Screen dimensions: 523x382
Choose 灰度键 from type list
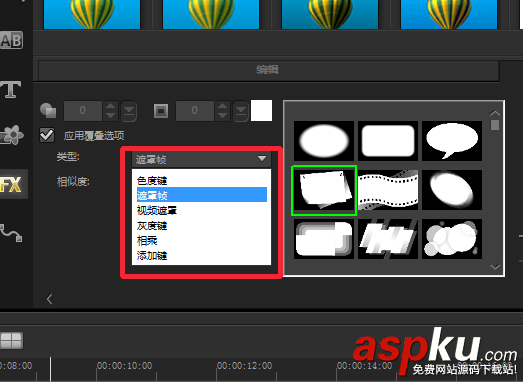(x=202, y=226)
